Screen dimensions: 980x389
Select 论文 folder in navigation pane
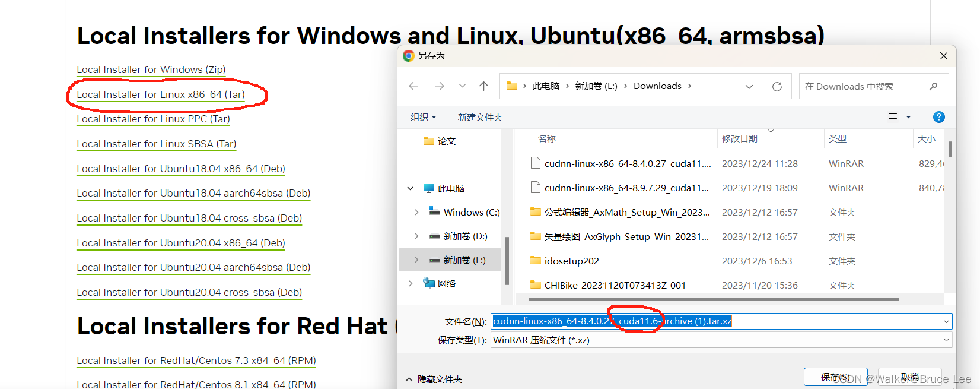[446, 141]
